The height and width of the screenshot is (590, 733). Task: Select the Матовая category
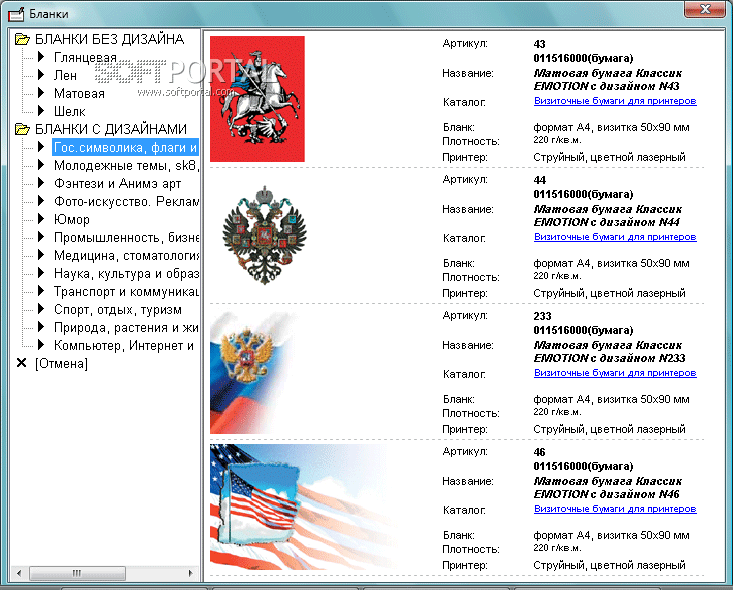(x=79, y=93)
